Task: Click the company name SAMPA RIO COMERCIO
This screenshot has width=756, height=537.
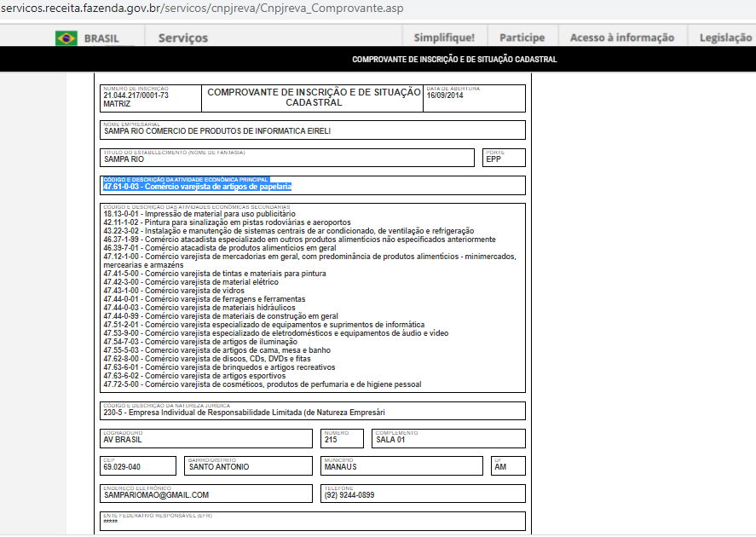Action: (216, 131)
